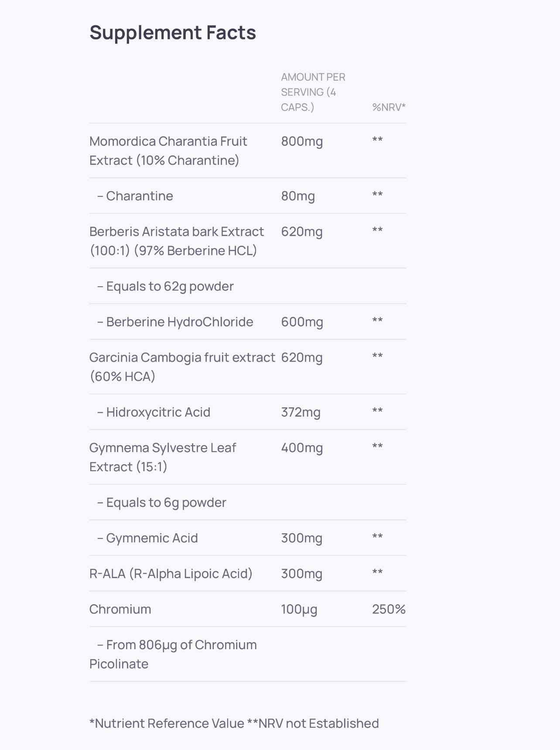Image resolution: width=560 pixels, height=750 pixels.
Task: Select the Equals to 6g powder note
Action: 161,503
